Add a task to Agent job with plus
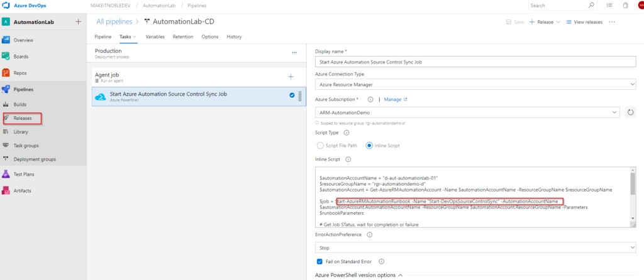 pyautogui.click(x=291, y=77)
